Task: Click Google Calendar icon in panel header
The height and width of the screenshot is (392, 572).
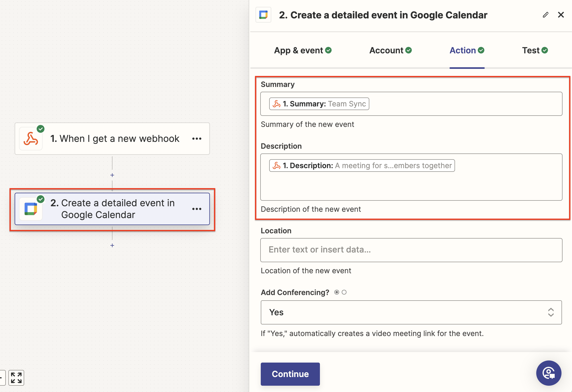Action: point(263,15)
